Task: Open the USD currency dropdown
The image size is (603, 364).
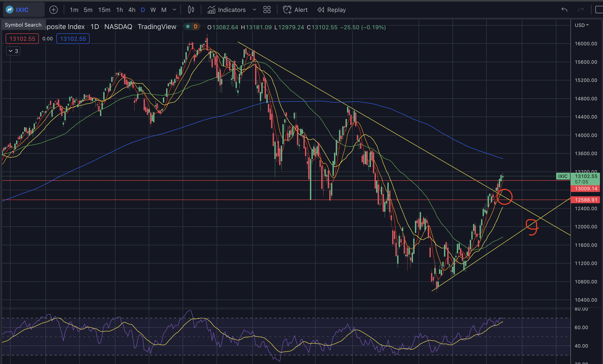Action: (x=582, y=25)
